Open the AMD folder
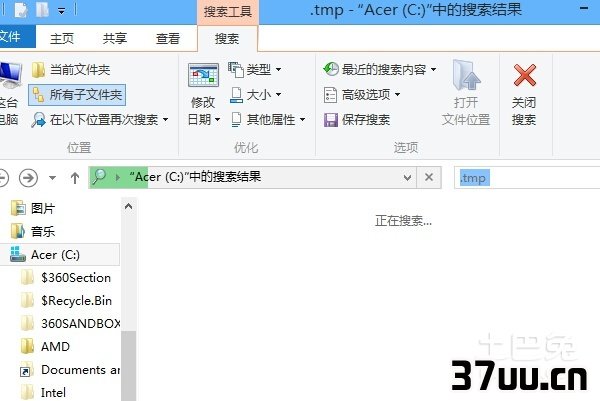This screenshot has width=600, height=401. (55, 346)
